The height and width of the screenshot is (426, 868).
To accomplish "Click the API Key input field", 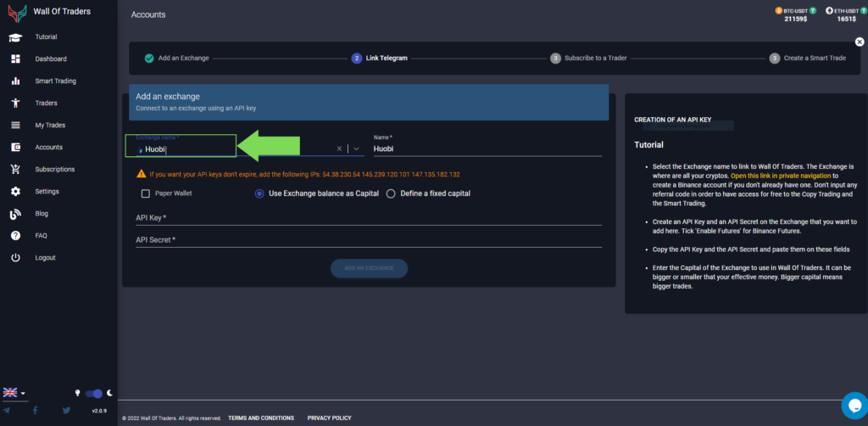I will click(x=369, y=218).
